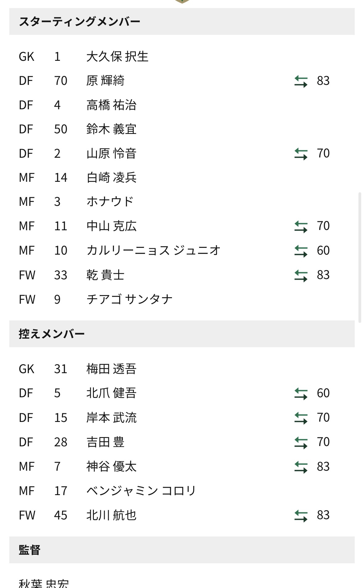Click substitution arrows icon beside 山原 怜音
Image resolution: width=364 pixels, height=588 pixels.
[301, 154]
